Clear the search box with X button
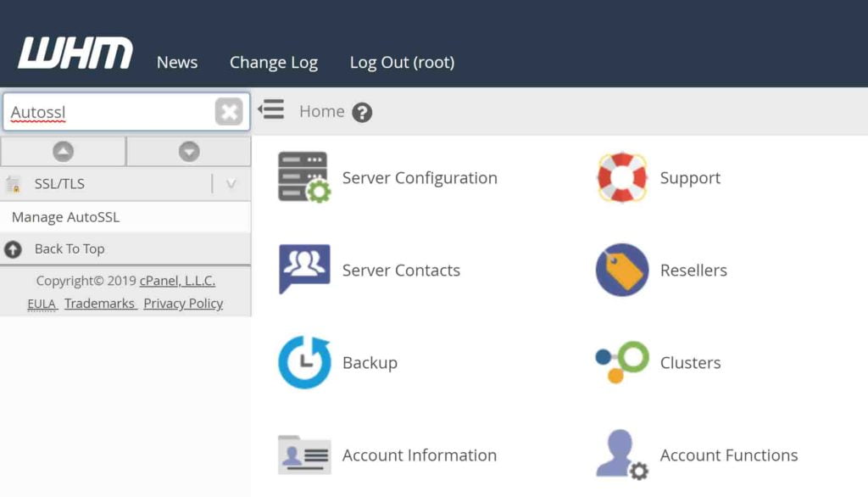 [x=229, y=112]
